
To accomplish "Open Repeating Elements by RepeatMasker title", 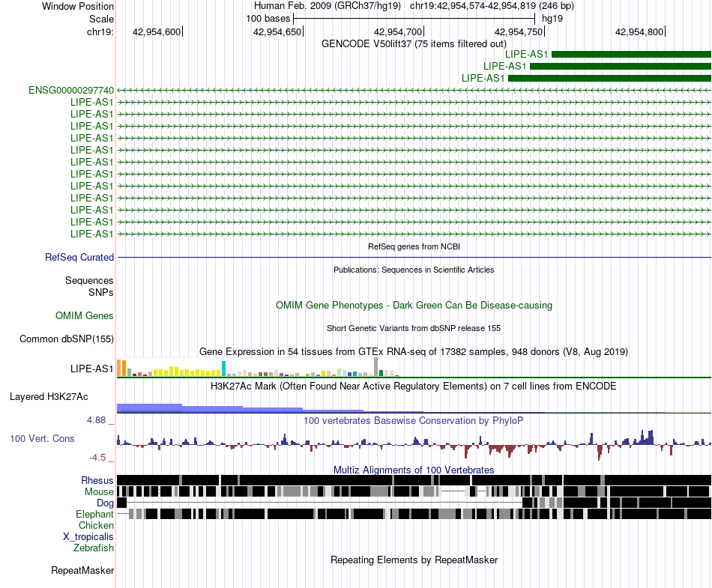I will click(414, 560).
